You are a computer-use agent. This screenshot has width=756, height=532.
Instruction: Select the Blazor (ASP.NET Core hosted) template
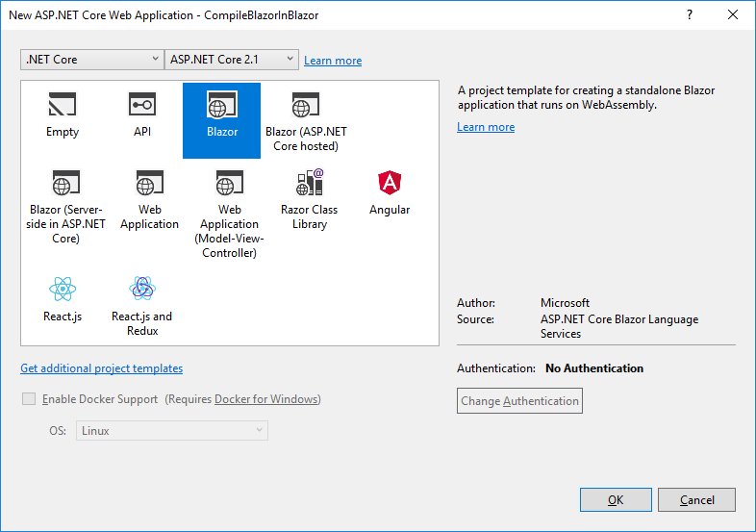coord(306,106)
